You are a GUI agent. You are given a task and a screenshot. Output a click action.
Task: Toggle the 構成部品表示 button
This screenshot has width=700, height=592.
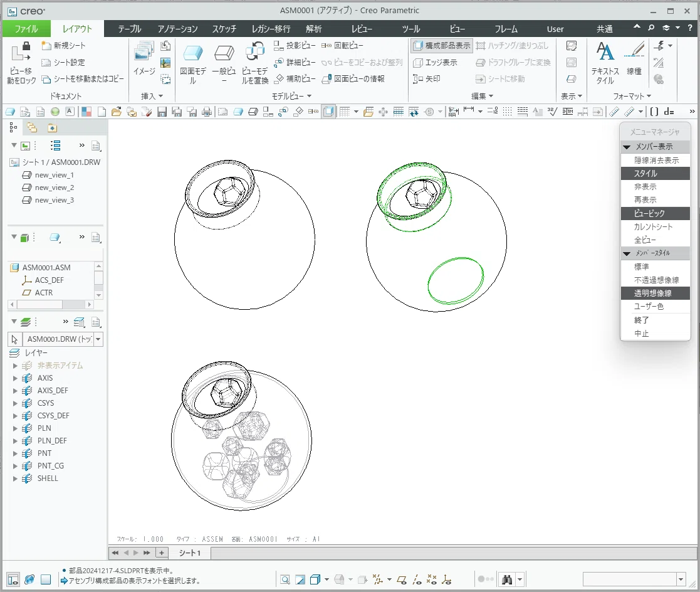pyautogui.click(x=441, y=46)
